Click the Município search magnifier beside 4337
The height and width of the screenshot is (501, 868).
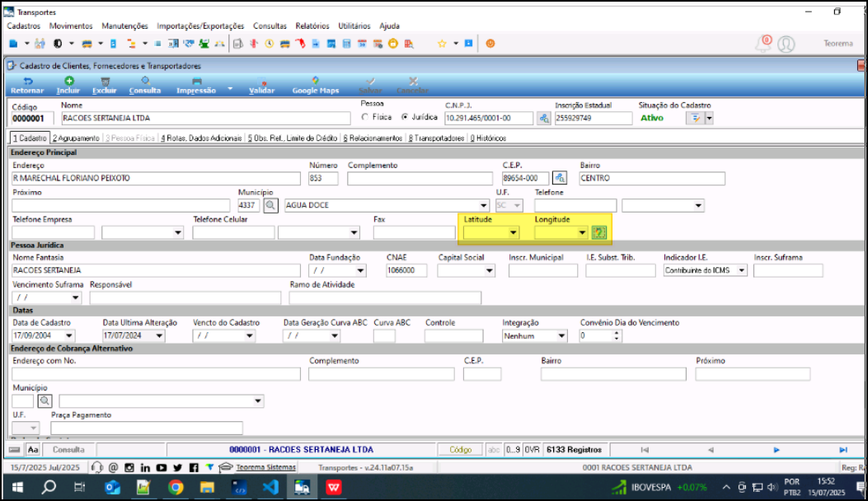click(x=270, y=205)
